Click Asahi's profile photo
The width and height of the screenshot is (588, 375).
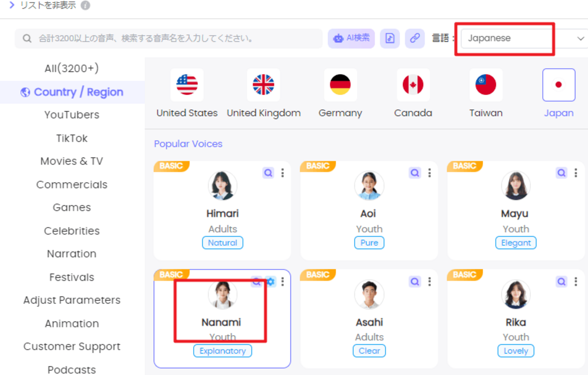coord(369,294)
